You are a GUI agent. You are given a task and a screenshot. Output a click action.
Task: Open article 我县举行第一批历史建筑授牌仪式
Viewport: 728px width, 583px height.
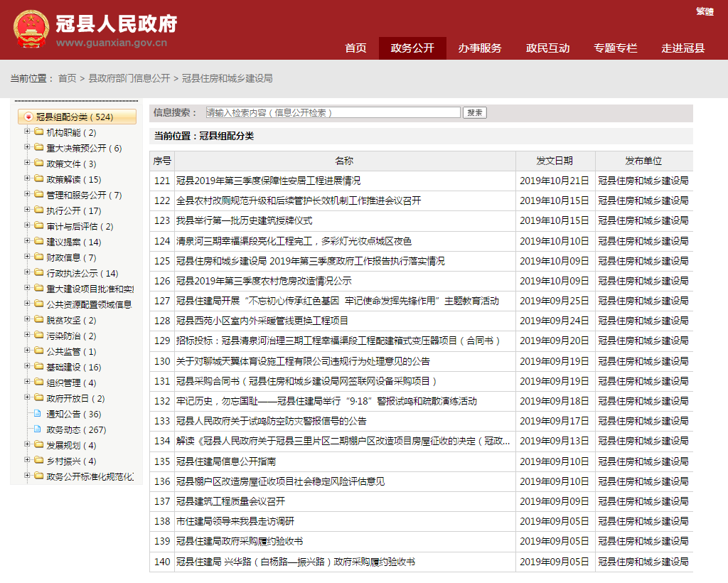pos(245,220)
